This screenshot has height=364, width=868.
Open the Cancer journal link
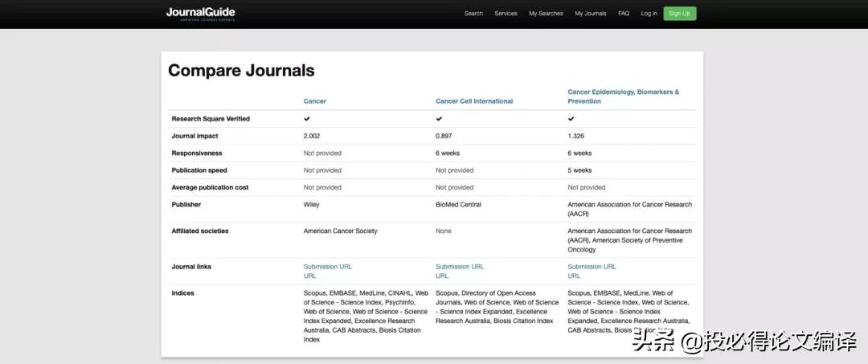[314, 101]
